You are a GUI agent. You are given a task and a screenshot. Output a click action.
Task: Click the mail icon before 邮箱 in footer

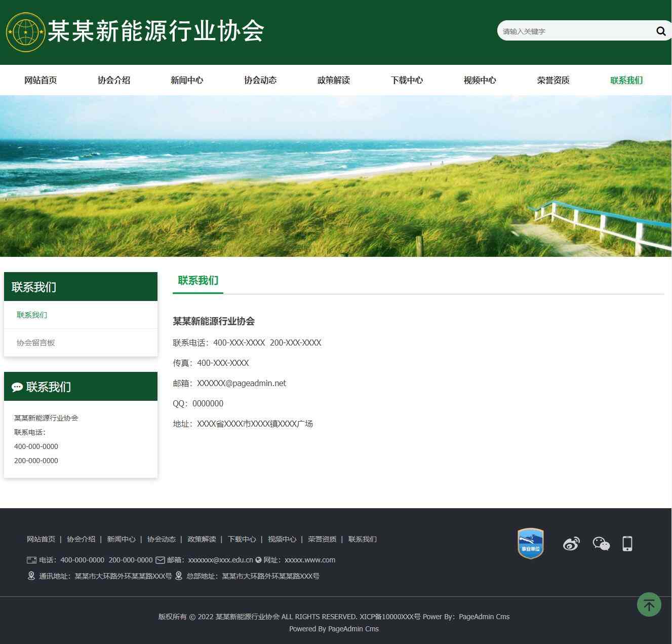tap(160, 560)
